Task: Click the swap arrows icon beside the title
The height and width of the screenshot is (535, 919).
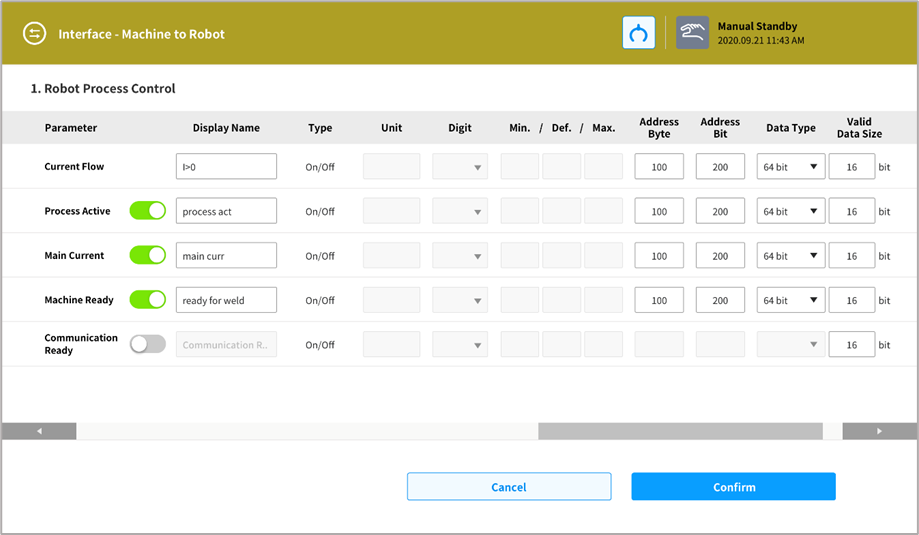Action: [x=35, y=34]
